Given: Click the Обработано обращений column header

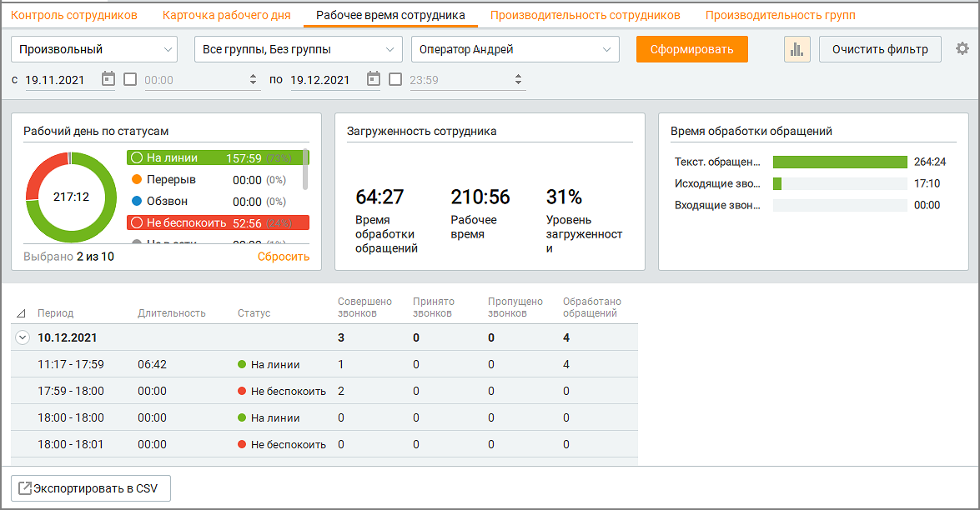Looking at the screenshot, I should tap(592, 307).
